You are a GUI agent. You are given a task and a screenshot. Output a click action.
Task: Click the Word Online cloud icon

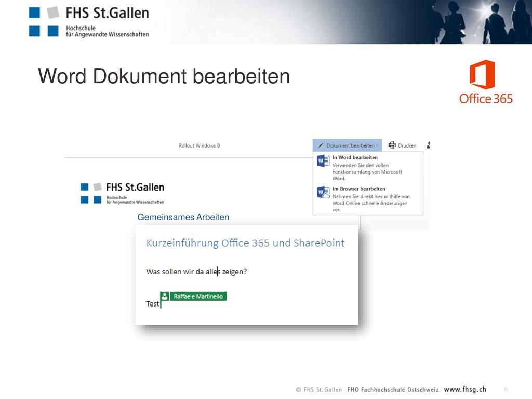[x=323, y=192]
